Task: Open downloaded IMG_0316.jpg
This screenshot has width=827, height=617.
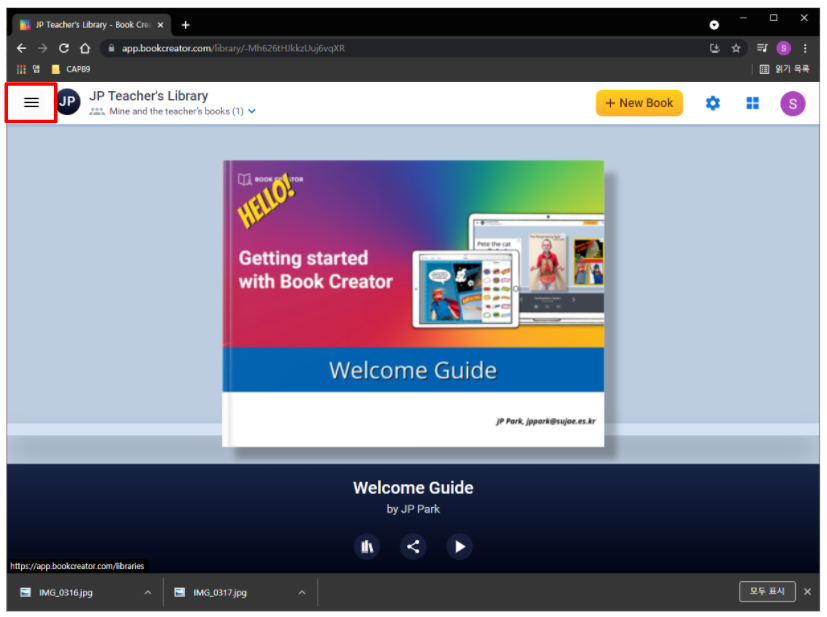Action: click(65, 593)
